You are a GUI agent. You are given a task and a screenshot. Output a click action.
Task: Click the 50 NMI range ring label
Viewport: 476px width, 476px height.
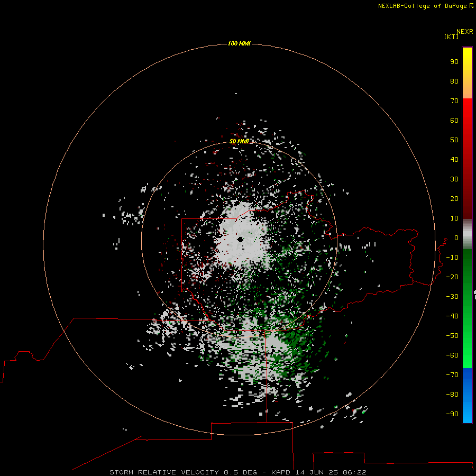click(239, 141)
